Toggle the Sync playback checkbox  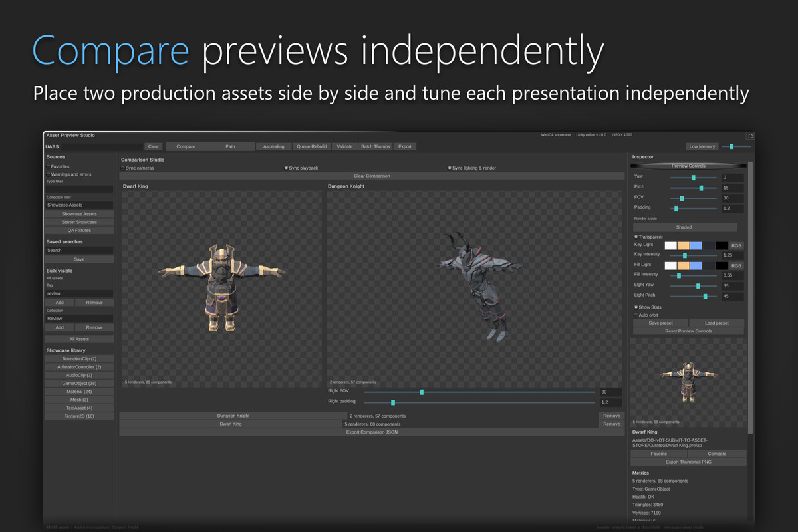pos(287,168)
